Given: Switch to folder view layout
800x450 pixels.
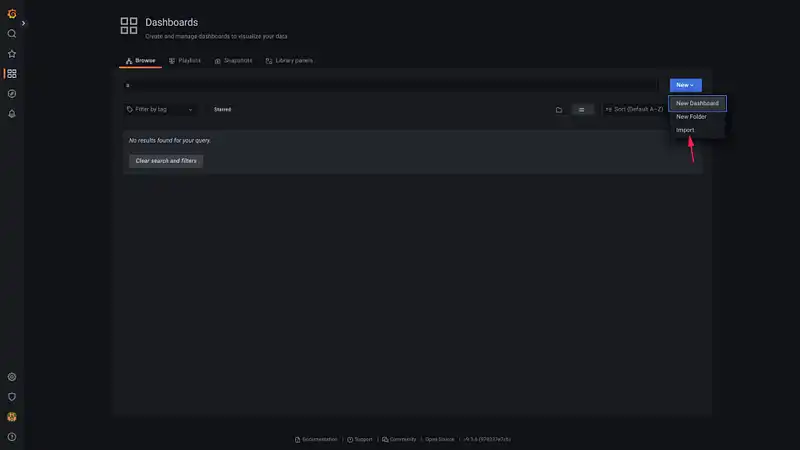Looking at the screenshot, I should pos(559,110).
